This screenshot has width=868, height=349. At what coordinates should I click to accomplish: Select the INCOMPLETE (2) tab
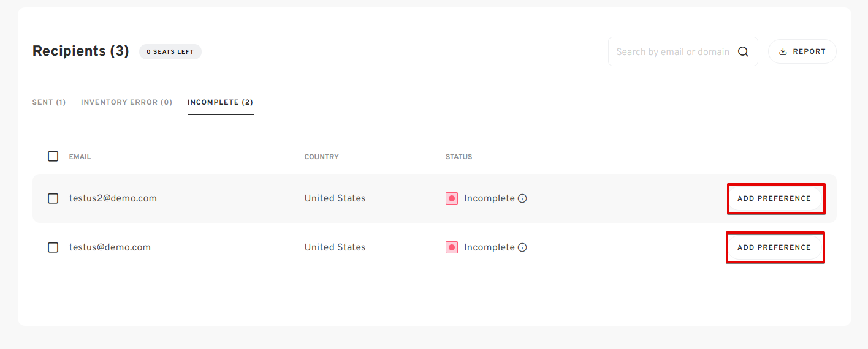click(x=221, y=102)
